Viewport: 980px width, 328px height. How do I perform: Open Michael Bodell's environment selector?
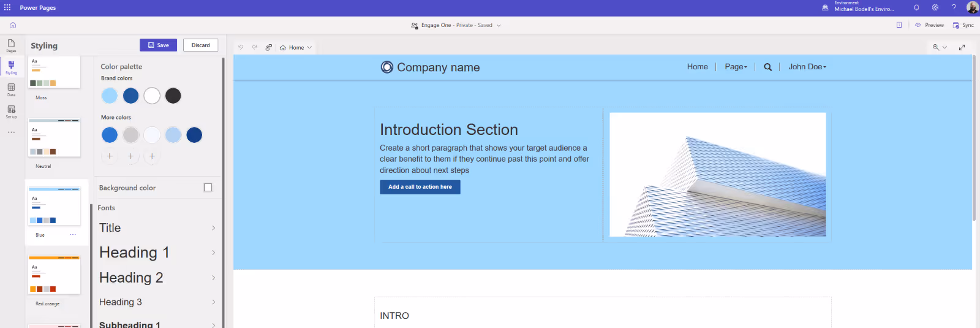(x=864, y=7)
